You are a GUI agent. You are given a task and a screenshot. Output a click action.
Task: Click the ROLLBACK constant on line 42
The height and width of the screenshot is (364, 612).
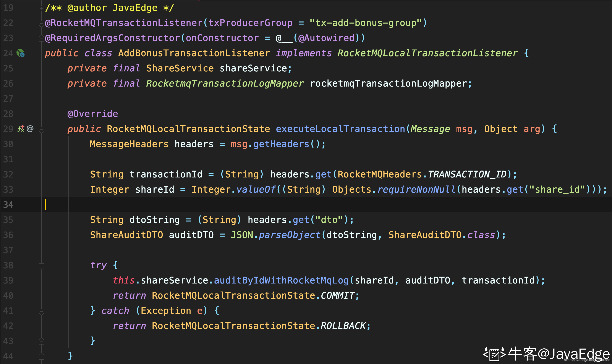coord(343,326)
